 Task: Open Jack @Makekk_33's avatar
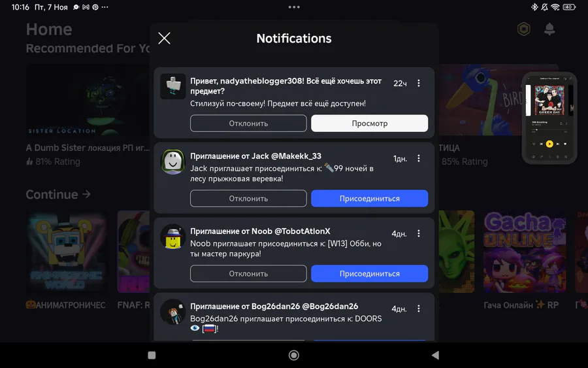tap(173, 161)
